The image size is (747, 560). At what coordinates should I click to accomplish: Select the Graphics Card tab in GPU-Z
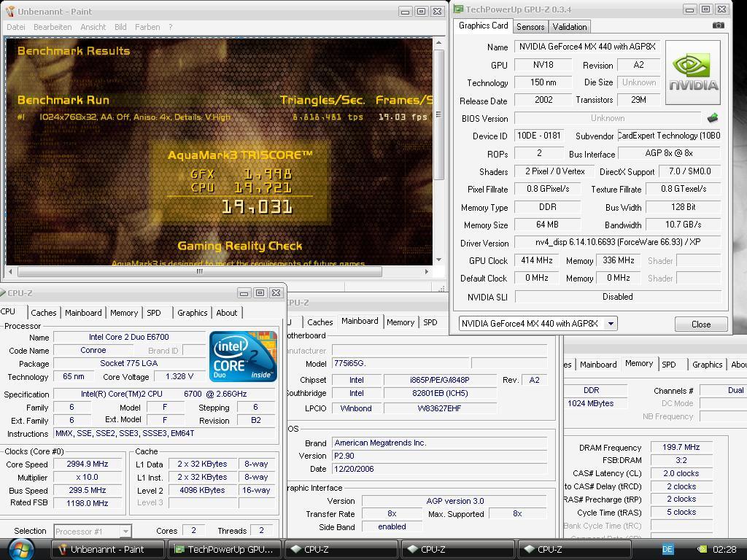[x=483, y=26]
